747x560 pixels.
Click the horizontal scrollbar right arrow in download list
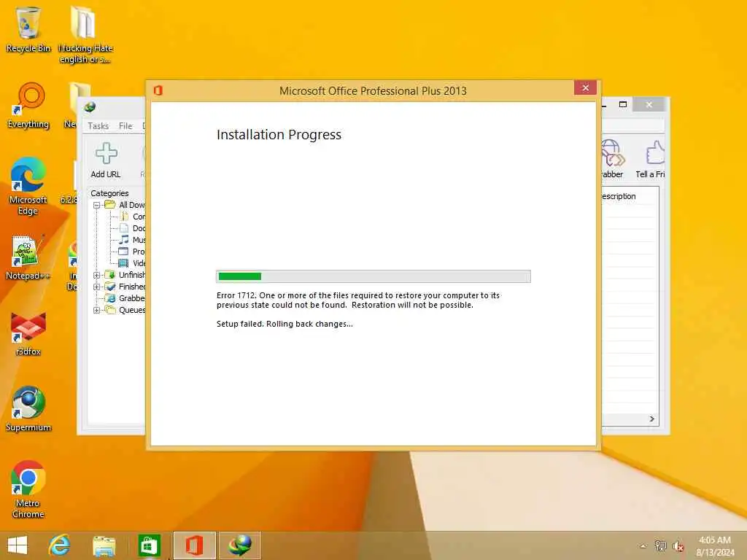[x=651, y=419]
